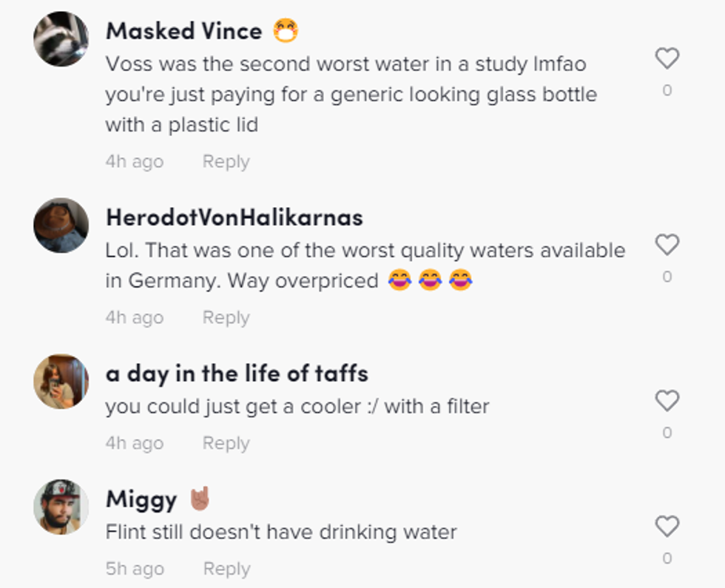Reply to Miggy's Flint comment
Image resolution: width=725 pixels, height=588 pixels.
click(x=226, y=570)
